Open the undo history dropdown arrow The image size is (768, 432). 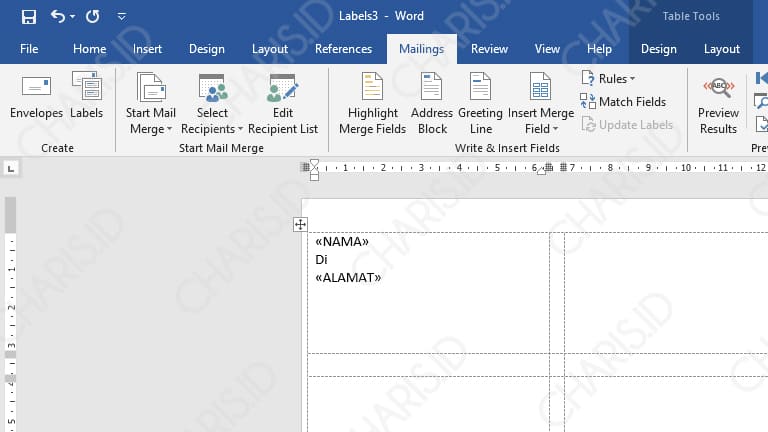tap(72, 17)
